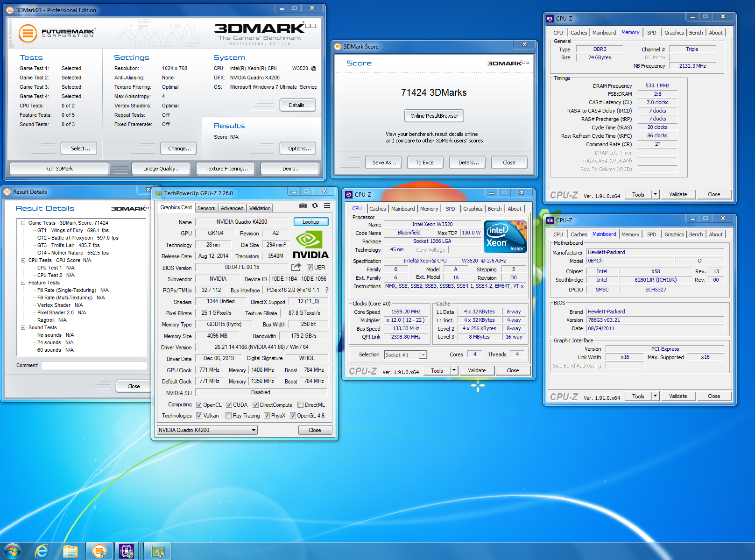Image resolution: width=755 pixels, height=560 pixels.
Task: Click the Bus Interface question mark icon
Action: tap(327, 290)
